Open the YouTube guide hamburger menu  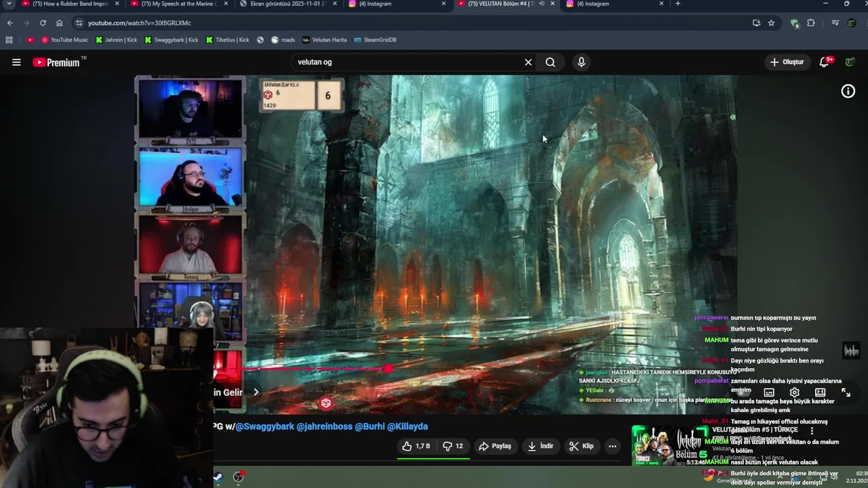16,62
